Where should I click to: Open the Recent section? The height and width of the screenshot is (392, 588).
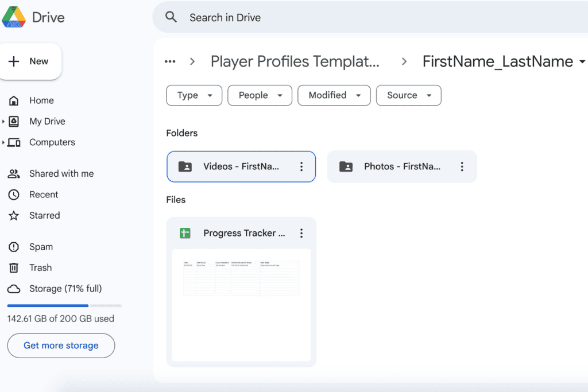(44, 195)
